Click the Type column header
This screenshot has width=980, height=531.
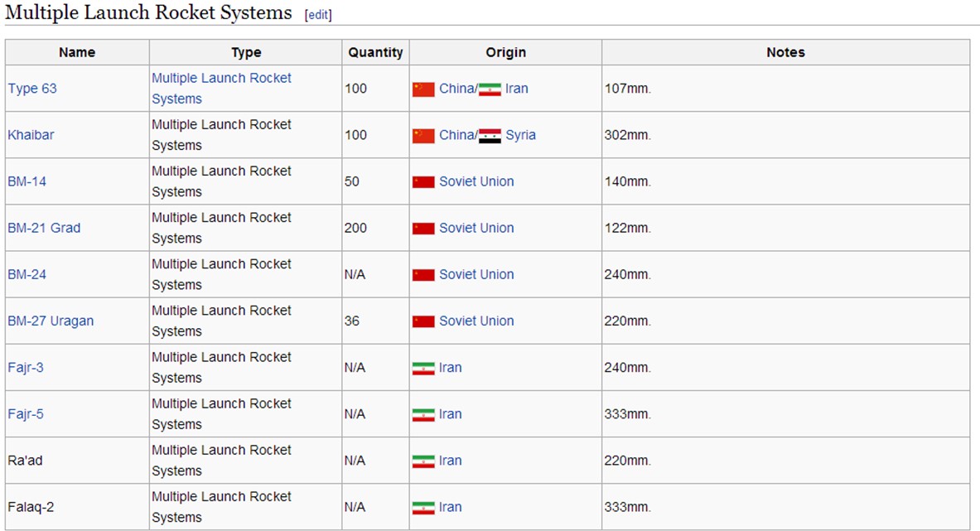[x=246, y=52]
